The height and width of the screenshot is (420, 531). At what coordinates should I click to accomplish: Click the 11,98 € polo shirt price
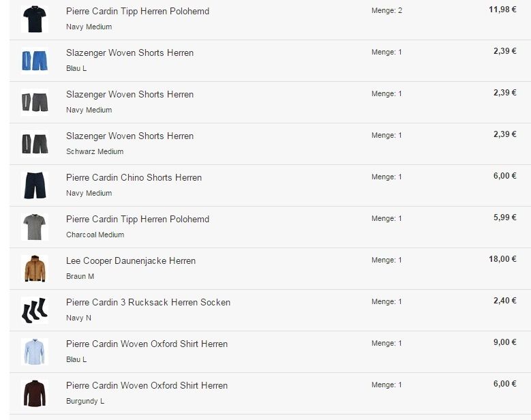pyautogui.click(x=503, y=10)
